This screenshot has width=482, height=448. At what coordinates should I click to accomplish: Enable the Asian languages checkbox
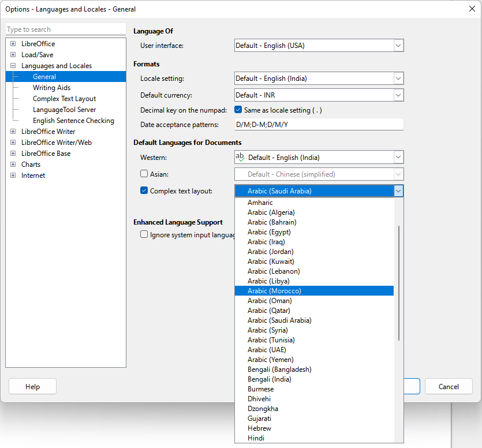point(144,174)
